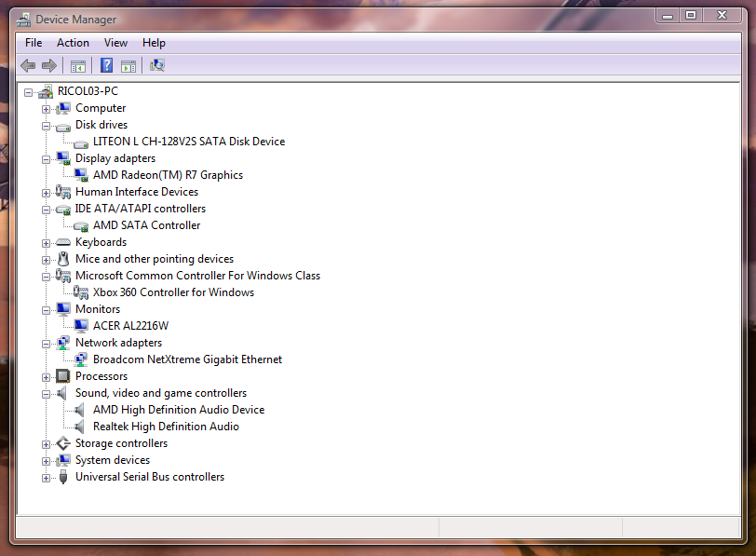Click the Network adapters category icon
Viewport: 756px width, 556px height.
coord(63,343)
